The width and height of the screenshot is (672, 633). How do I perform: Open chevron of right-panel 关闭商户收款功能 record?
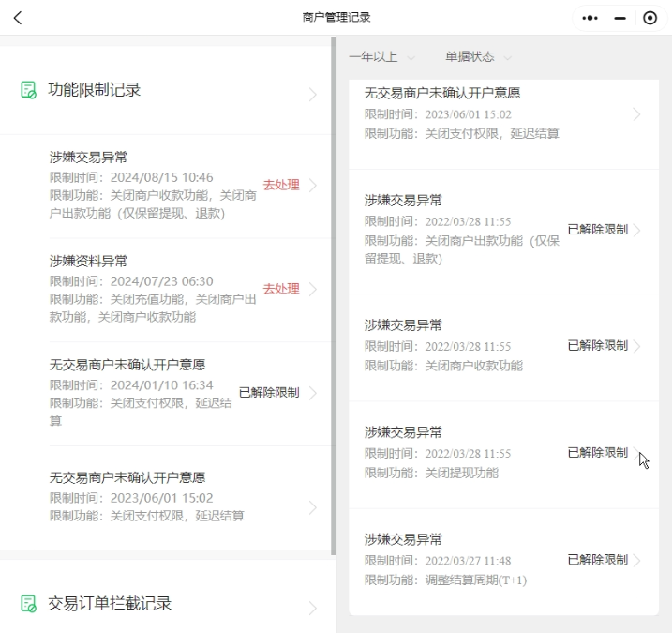point(637,346)
